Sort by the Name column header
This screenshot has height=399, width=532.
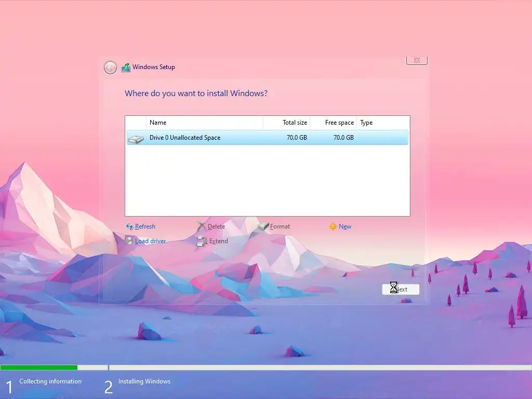[205, 123]
